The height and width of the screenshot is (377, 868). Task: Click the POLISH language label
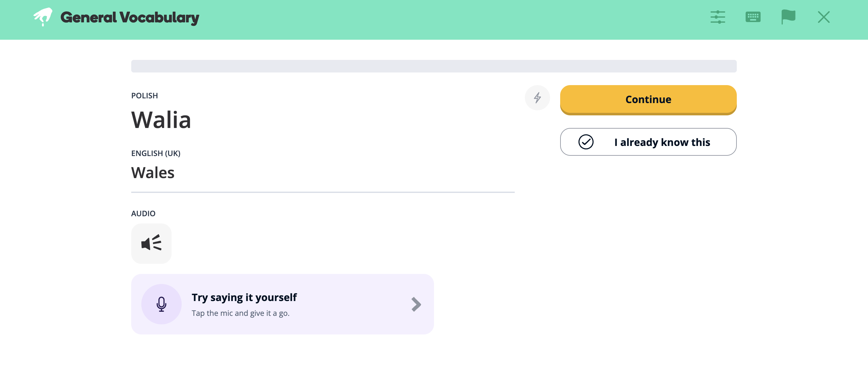pyautogui.click(x=144, y=96)
